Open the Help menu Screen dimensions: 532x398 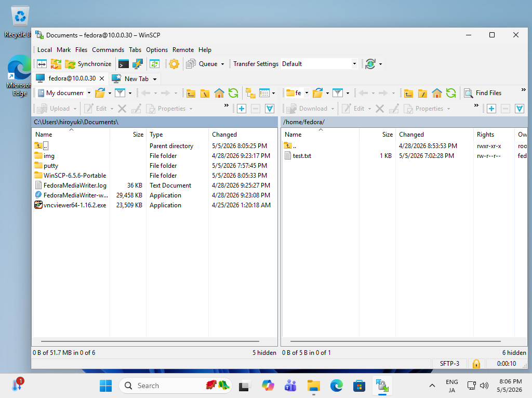[x=205, y=50]
